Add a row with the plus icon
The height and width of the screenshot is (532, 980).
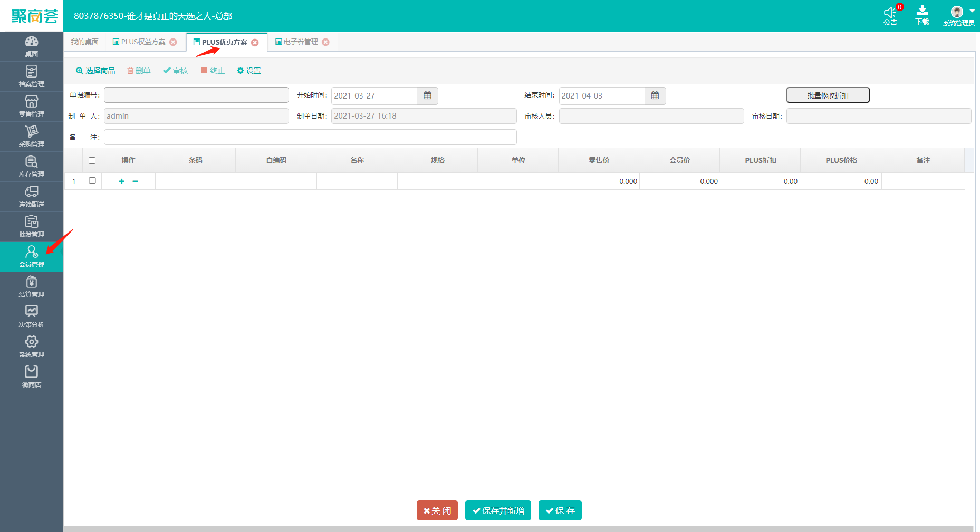(x=121, y=181)
